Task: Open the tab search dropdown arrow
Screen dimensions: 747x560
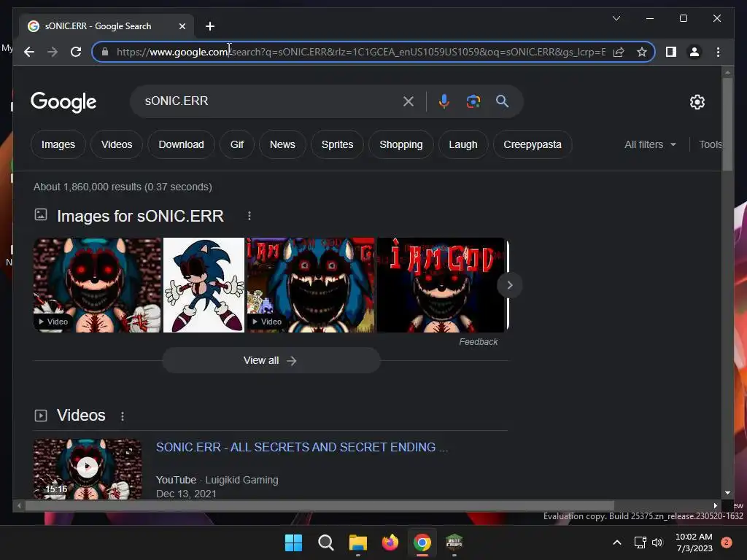Action: (616, 18)
